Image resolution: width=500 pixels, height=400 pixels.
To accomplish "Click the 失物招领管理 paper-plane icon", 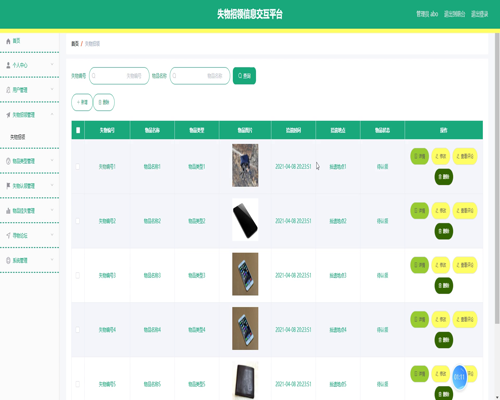I will click(x=8, y=115).
